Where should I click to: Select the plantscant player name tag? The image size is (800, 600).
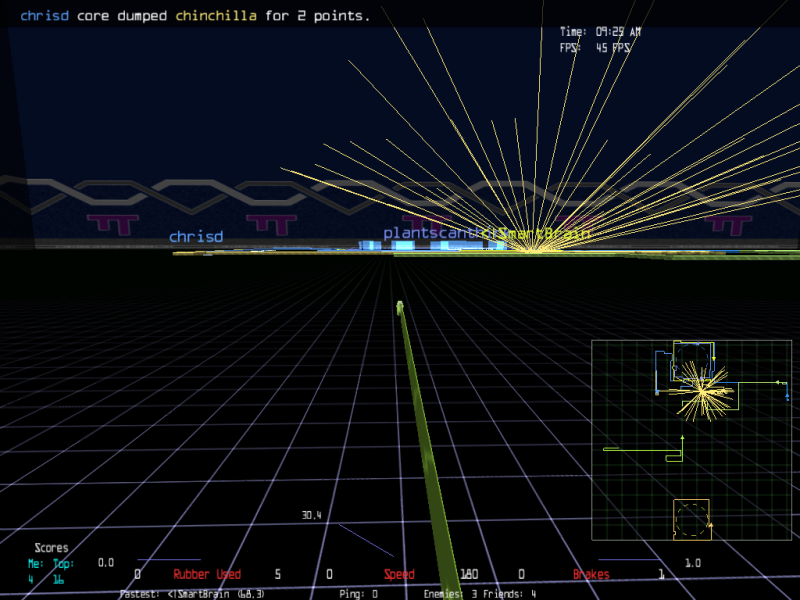[x=428, y=233]
